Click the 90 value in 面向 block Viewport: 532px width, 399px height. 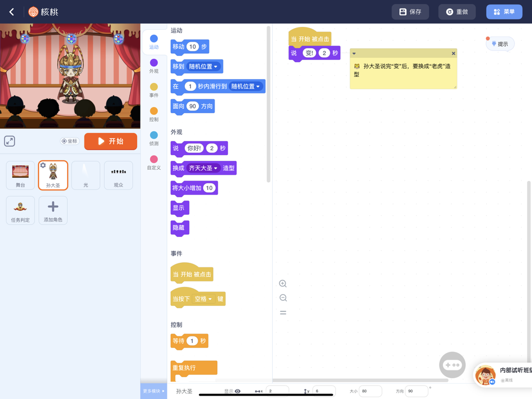[193, 106]
